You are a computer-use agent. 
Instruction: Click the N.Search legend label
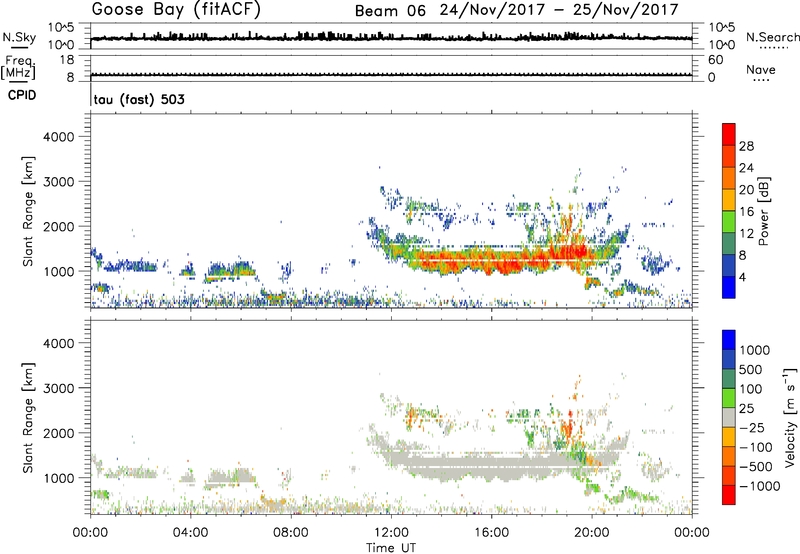point(772,37)
